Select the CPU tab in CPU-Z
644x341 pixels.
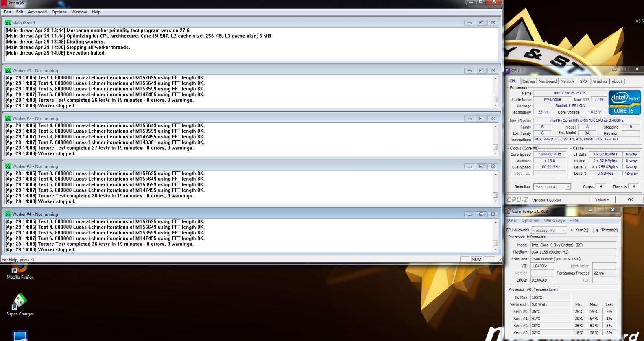pos(513,81)
